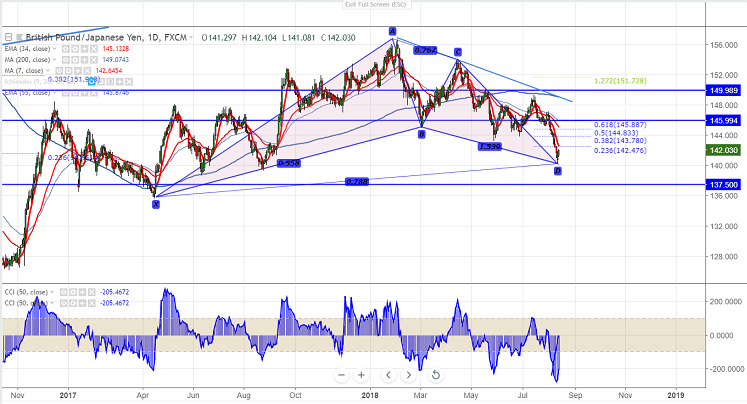Remove the MA (7, close) indicator

[x=87, y=71]
